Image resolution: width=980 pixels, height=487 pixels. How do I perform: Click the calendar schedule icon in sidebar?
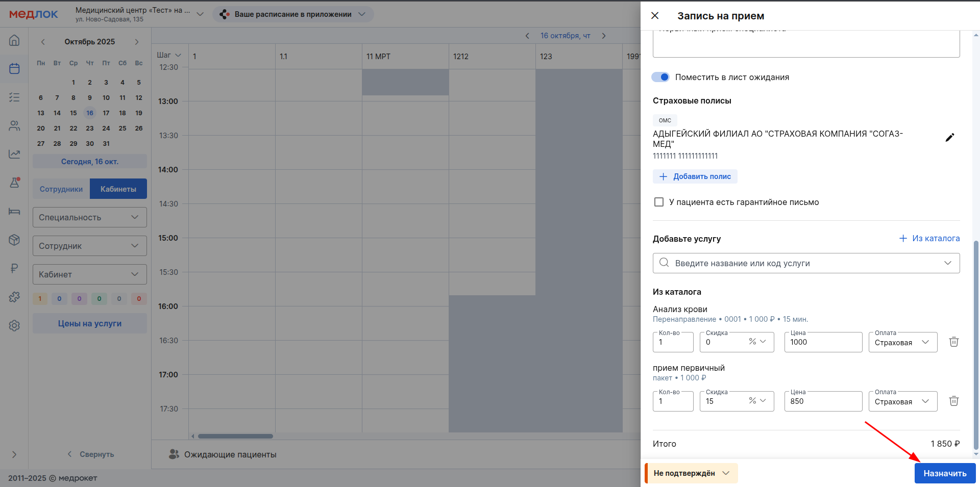point(14,68)
